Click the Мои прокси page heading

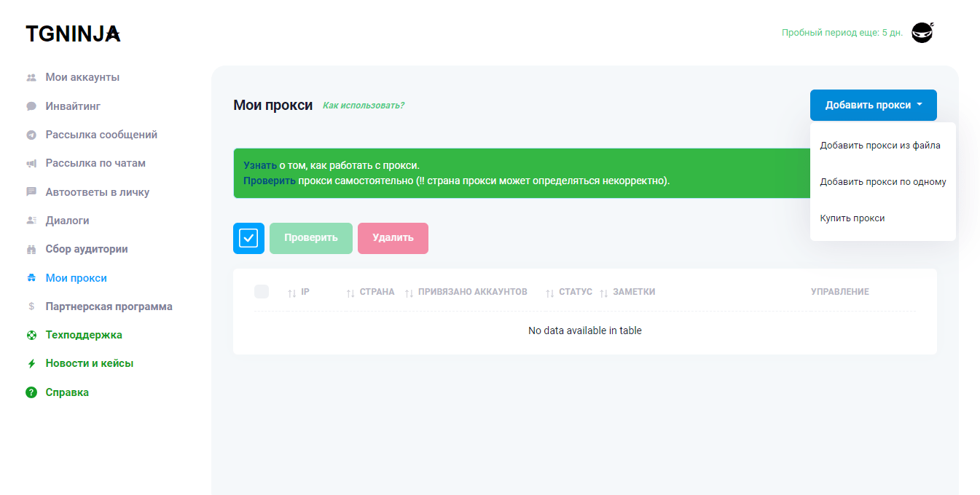(273, 106)
